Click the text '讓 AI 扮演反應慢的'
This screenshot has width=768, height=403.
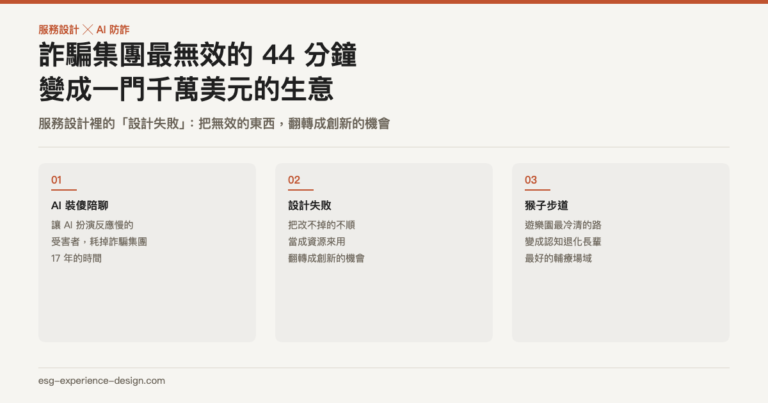coord(92,225)
